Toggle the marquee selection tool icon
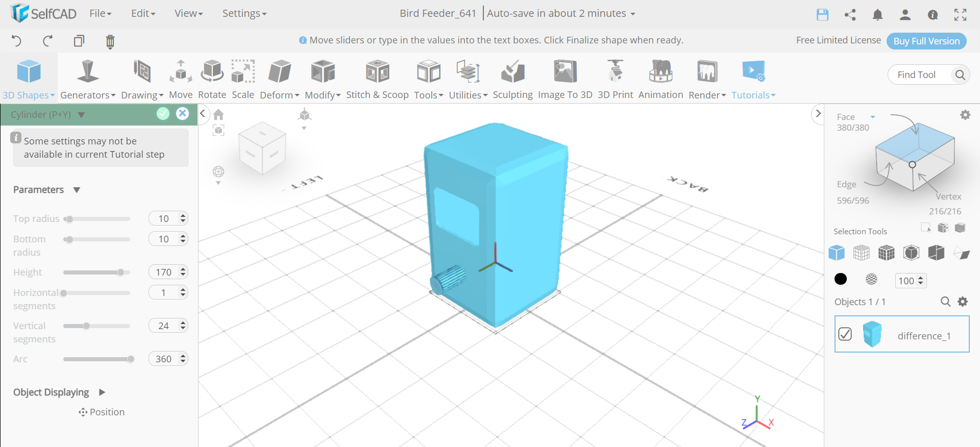The height and width of the screenshot is (447, 980). 926,228
